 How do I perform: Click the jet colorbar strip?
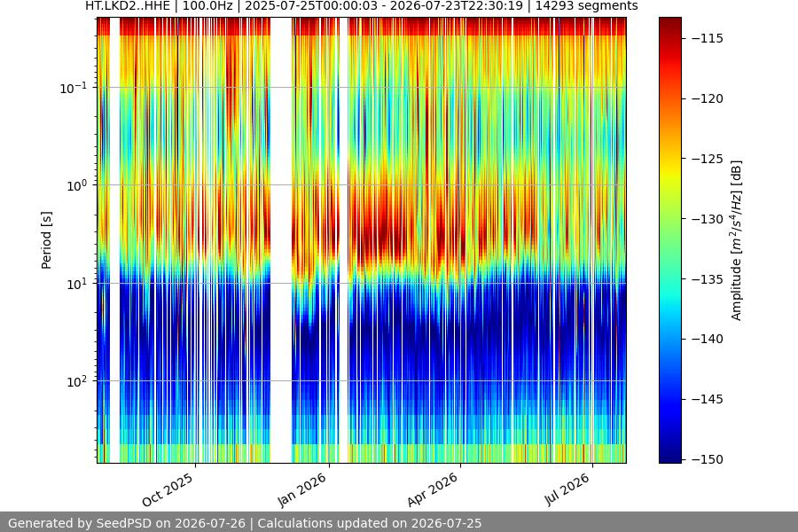coord(670,240)
